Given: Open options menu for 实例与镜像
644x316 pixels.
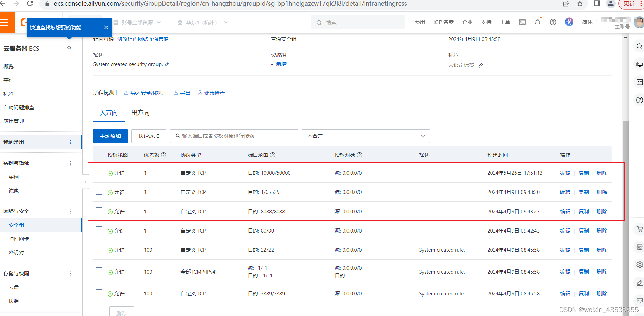Looking at the screenshot, I should [70, 163].
